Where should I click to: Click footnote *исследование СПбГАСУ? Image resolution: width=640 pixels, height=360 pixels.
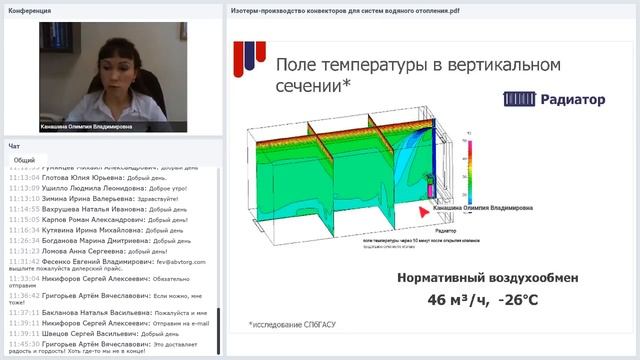(292, 324)
